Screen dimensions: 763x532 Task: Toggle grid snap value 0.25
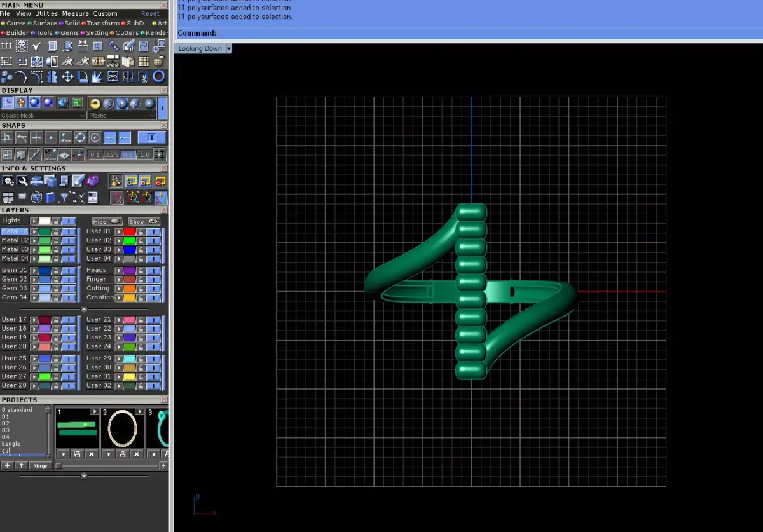tap(111, 155)
